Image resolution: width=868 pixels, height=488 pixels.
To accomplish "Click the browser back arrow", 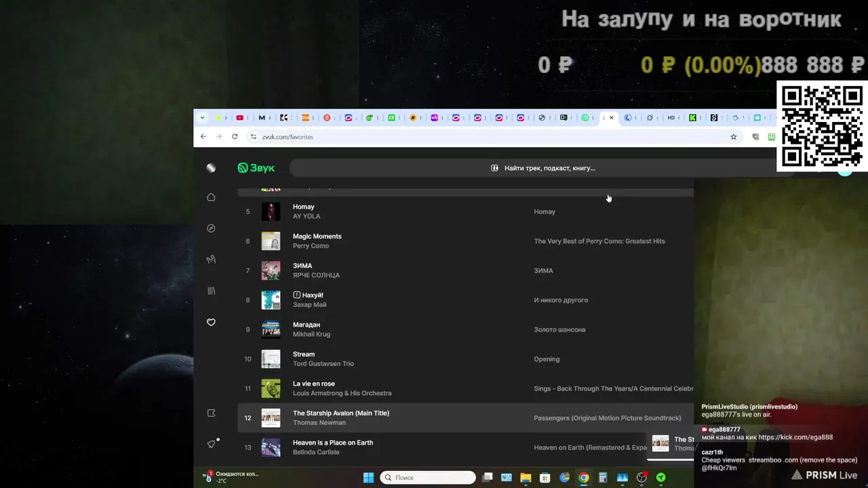I will pyautogui.click(x=203, y=136).
